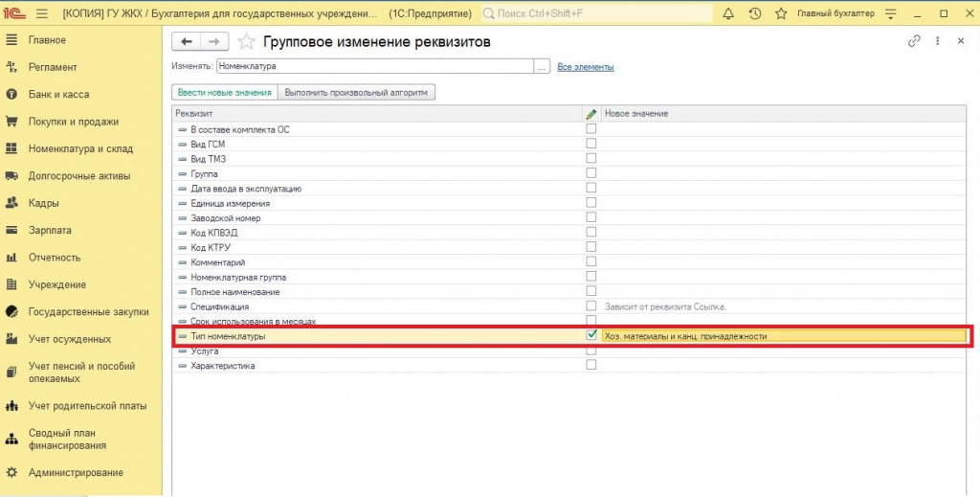Screen dimensions: 980x497
Task: Click the Зарплата card icon
Action: point(11,230)
